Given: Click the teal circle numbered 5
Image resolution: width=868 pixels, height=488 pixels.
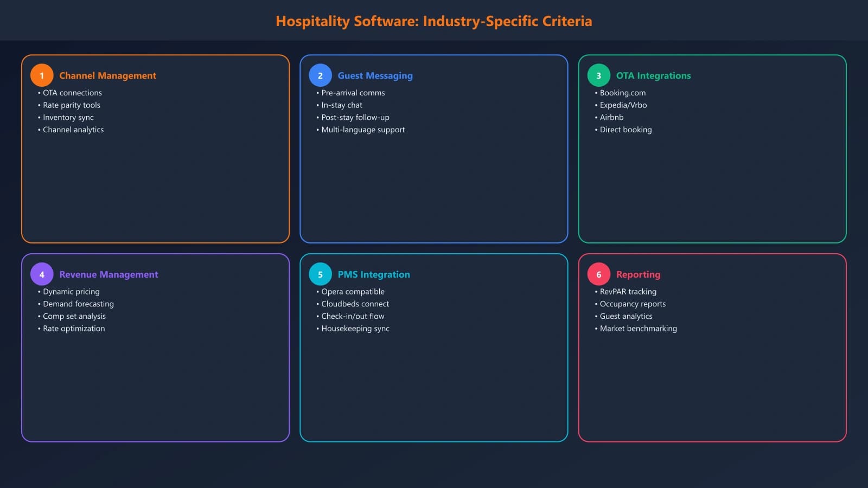Looking at the screenshot, I should 320,274.
